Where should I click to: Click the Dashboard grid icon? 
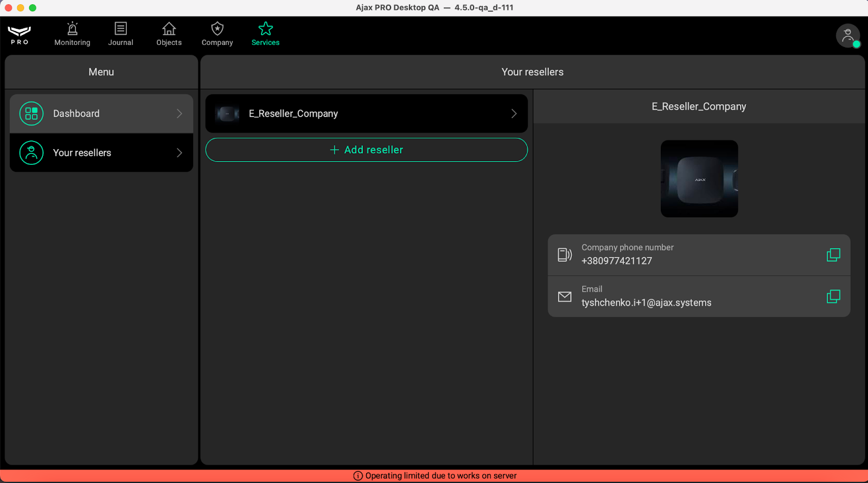[x=31, y=114]
